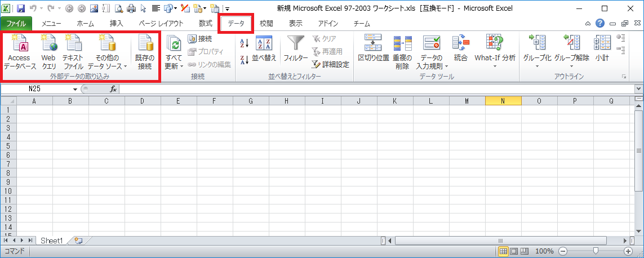The width and height of the screenshot is (644, 258).
Task: Click データの入力規則 validation icon
Action: 432,42
